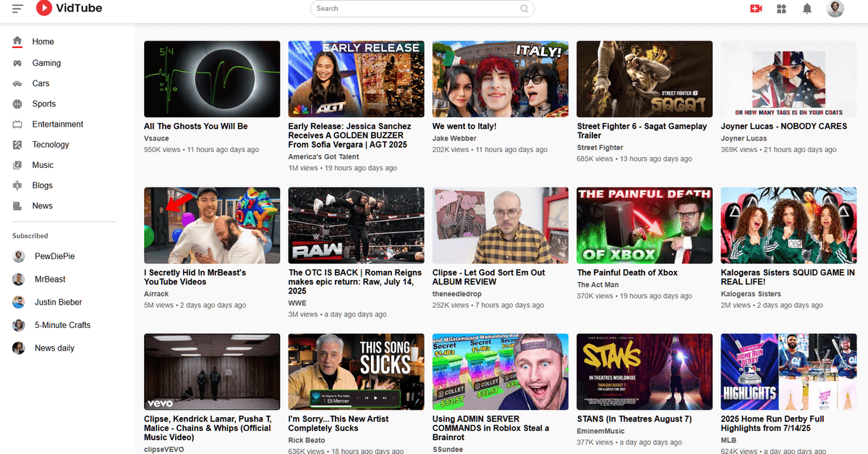
Task: Open the Sagat Gameplay Trailer thumbnail
Action: (644, 79)
